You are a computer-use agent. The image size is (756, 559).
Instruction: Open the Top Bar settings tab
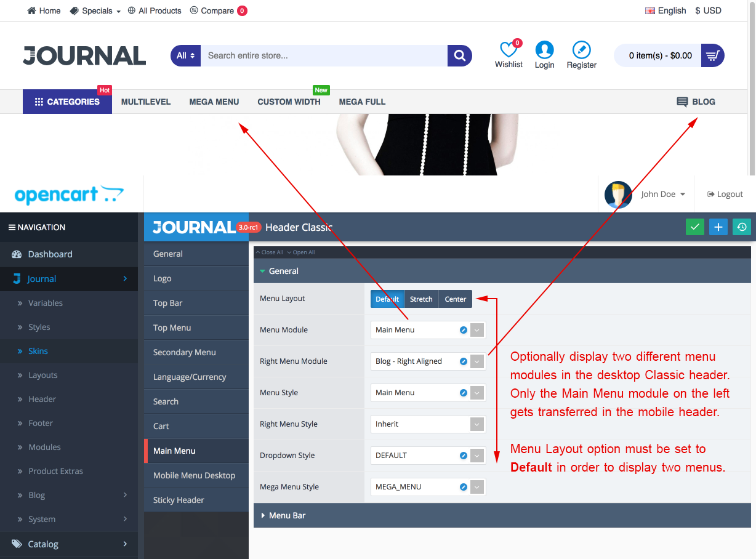point(196,303)
